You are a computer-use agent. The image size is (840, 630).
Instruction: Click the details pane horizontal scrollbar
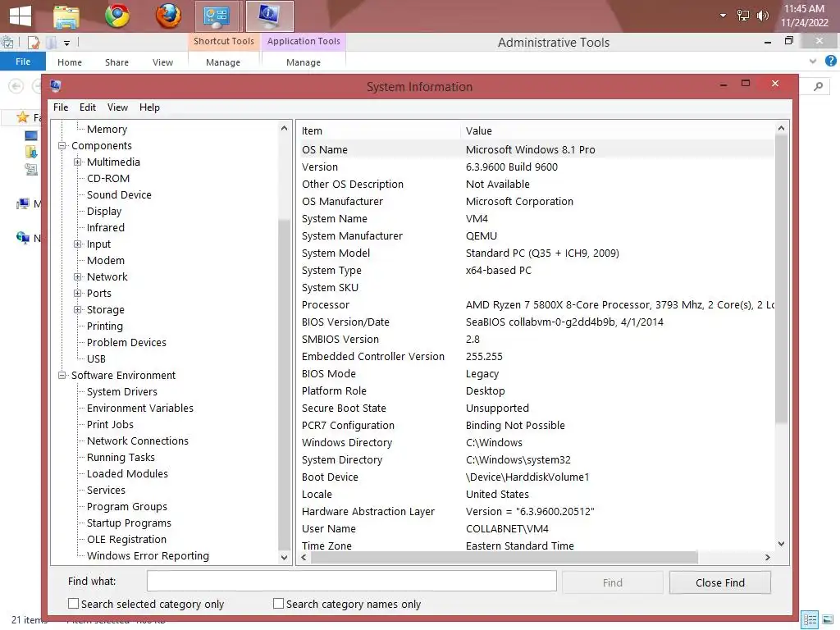coord(504,557)
